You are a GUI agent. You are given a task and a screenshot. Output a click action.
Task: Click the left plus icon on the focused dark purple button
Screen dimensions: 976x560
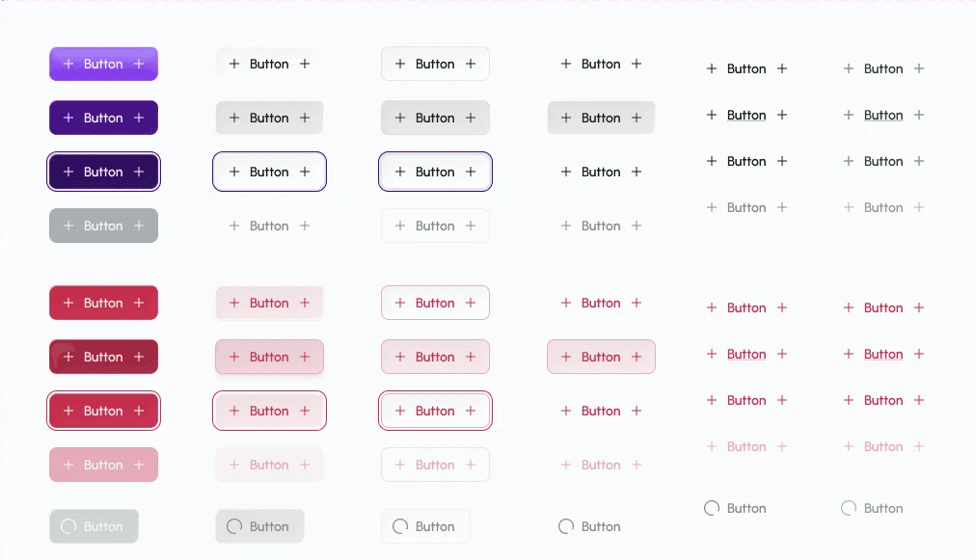click(x=68, y=172)
